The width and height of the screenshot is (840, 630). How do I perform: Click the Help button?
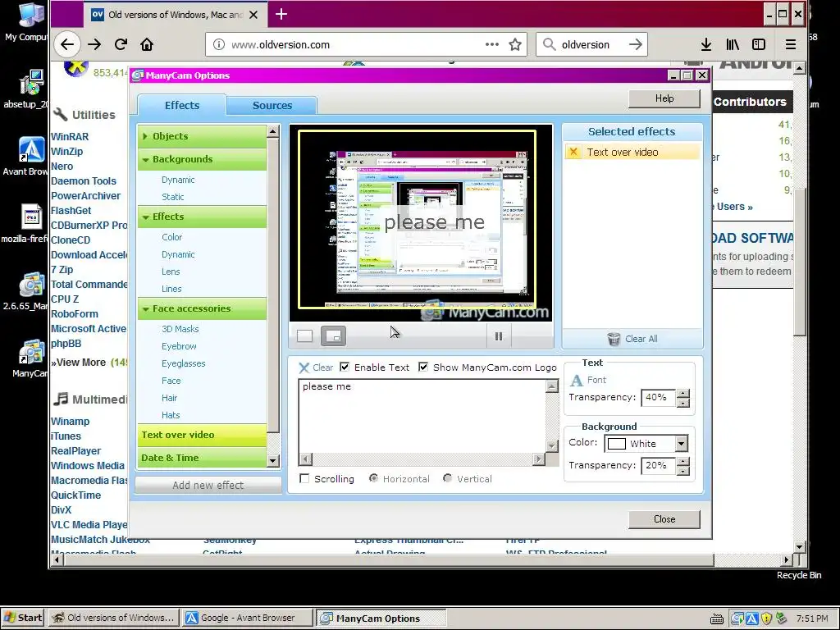coord(664,98)
